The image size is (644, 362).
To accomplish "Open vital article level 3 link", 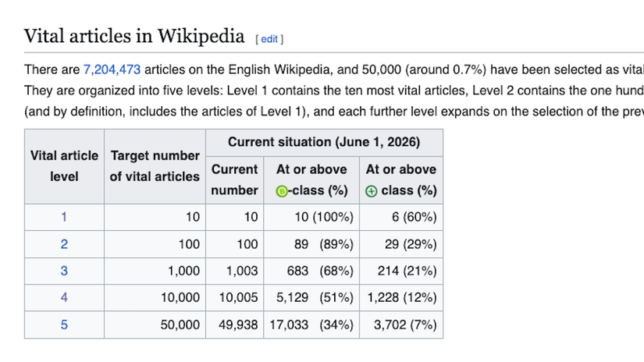I will click(x=64, y=271).
